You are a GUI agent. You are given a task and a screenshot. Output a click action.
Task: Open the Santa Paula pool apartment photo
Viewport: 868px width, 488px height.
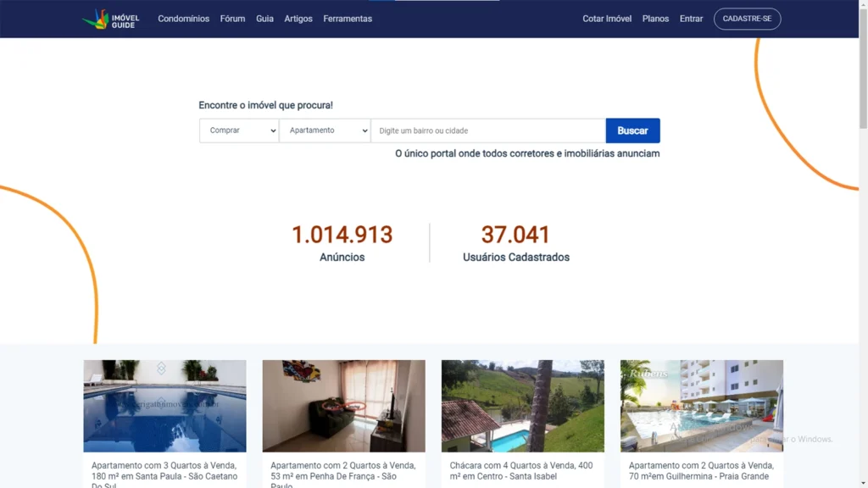165,406
